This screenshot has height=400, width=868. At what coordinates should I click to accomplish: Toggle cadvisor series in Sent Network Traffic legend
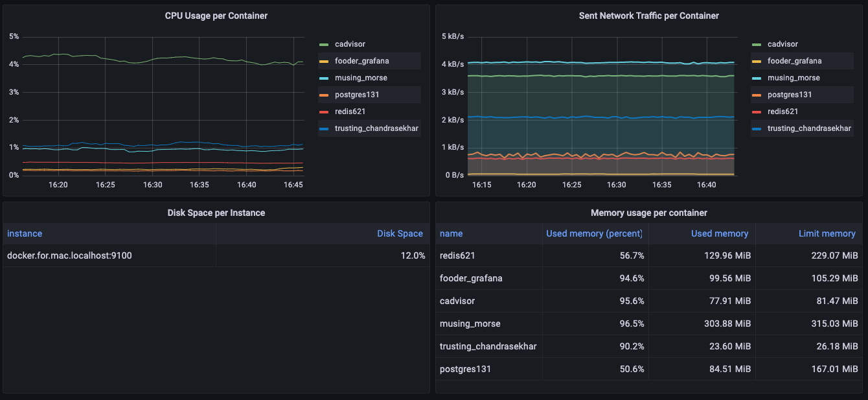point(782,45)
